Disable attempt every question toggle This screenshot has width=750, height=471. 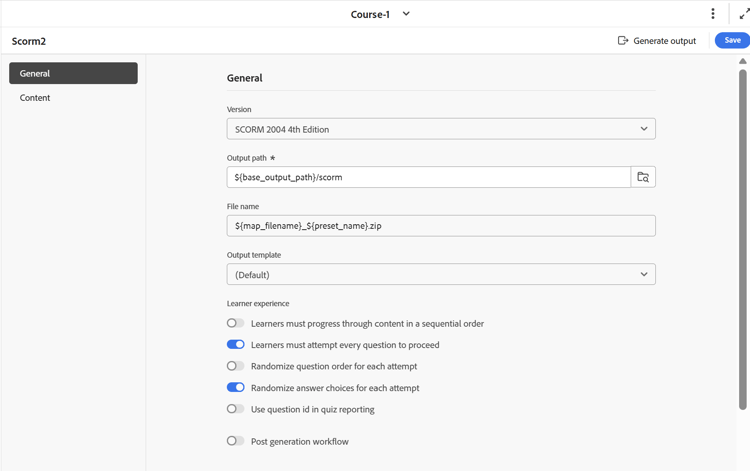236,345
